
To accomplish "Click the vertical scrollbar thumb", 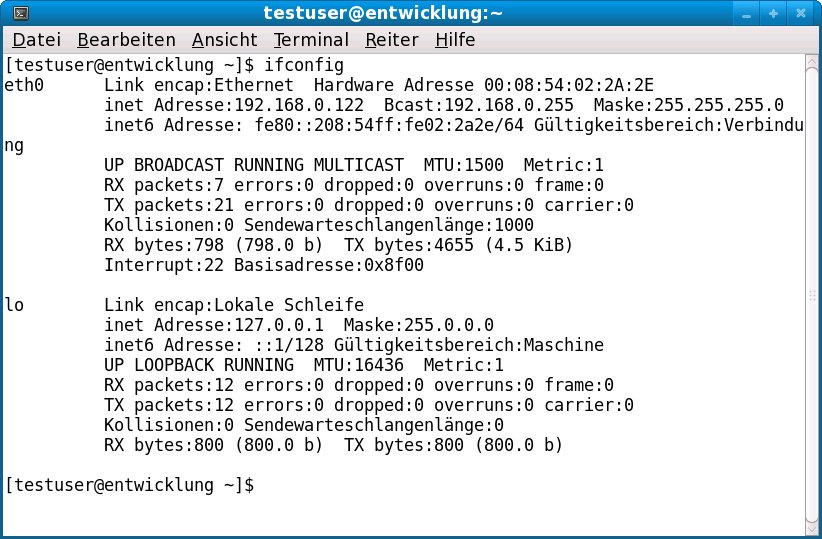I will pos(812,296).
